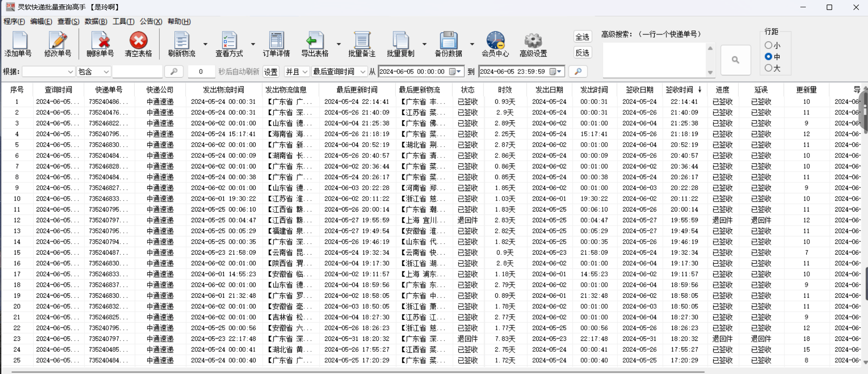Click the advanced search text area
Screen dimensions: 868x374
654,60
